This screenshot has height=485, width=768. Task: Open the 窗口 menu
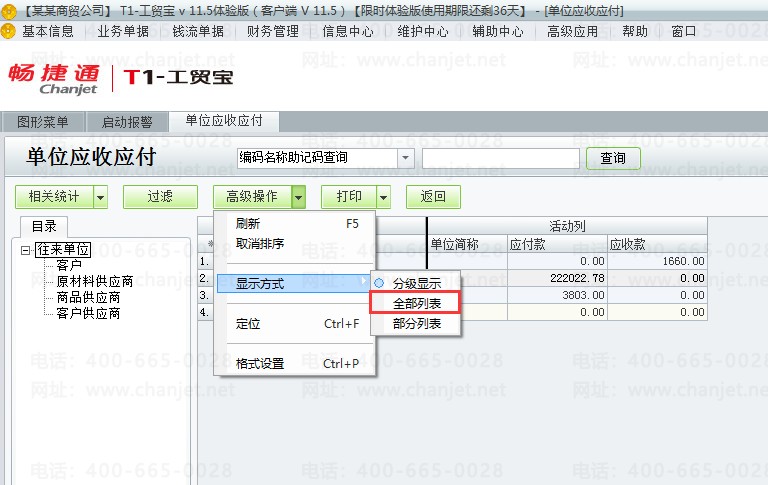(x=684, y=31)
